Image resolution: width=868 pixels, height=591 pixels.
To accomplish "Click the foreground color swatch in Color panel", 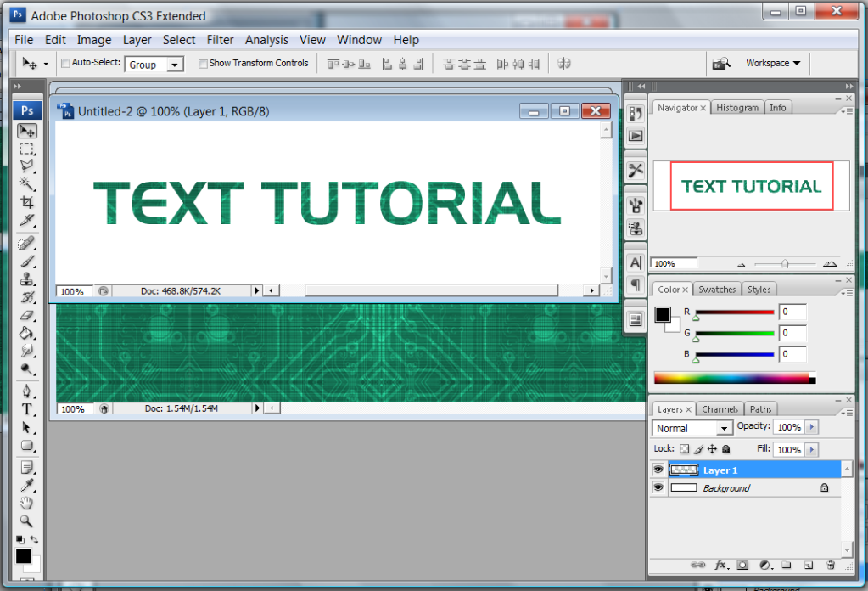I will tap(663, 314).
